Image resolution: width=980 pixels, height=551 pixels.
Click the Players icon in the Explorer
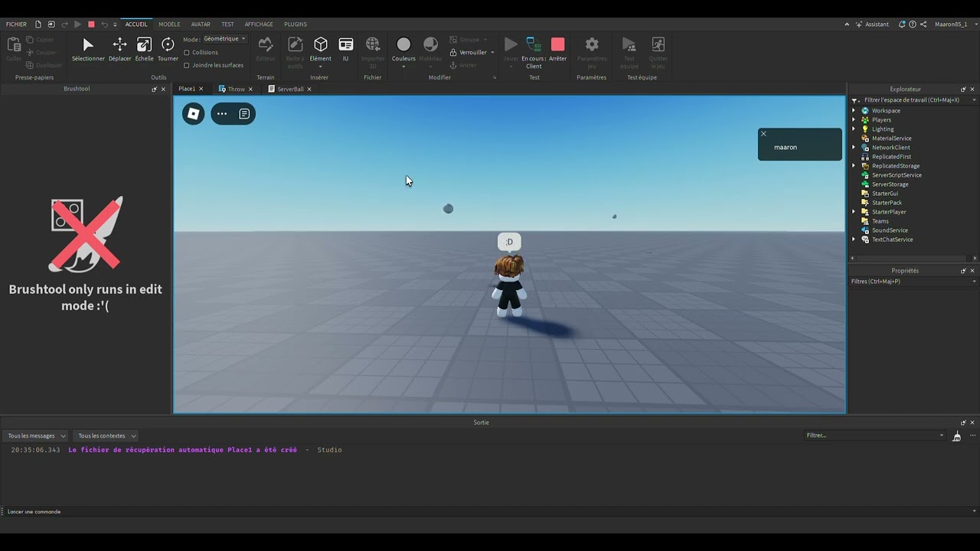(865, 120)
